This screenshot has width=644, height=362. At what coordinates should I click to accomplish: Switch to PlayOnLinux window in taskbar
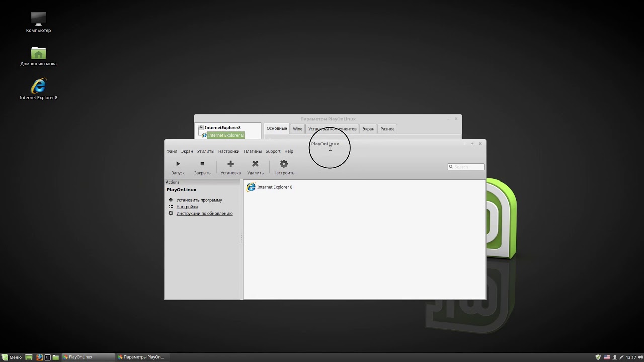87,357
